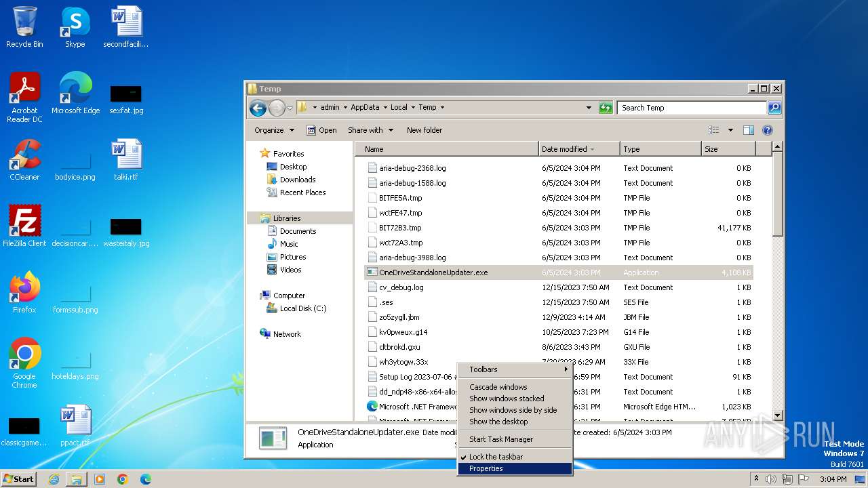
Task: Select the talki.rtf desktop file
Action: (125, 159)
